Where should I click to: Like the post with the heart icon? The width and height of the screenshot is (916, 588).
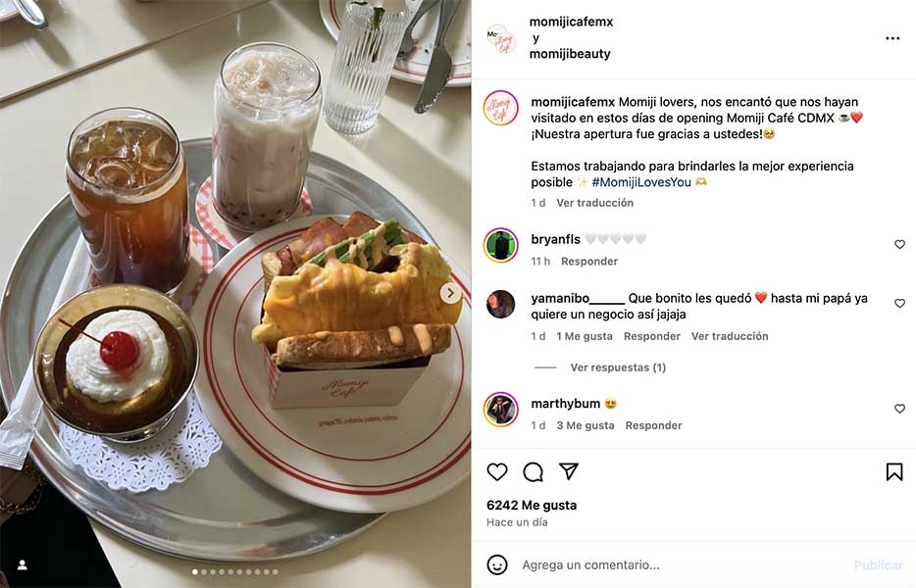(497, 471)
